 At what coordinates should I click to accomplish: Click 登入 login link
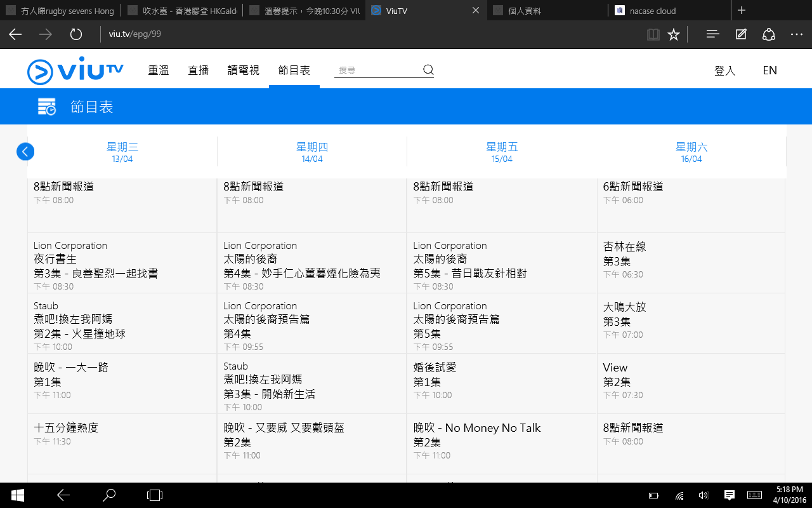(724, 70)
